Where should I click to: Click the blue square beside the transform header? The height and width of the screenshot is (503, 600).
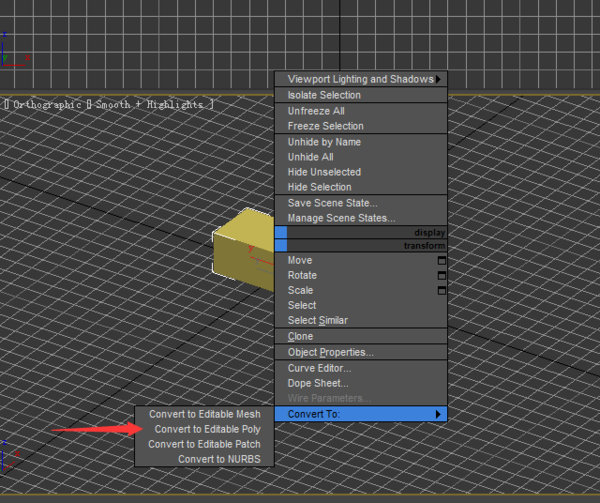pyautogui.click(x=281, y=245)
